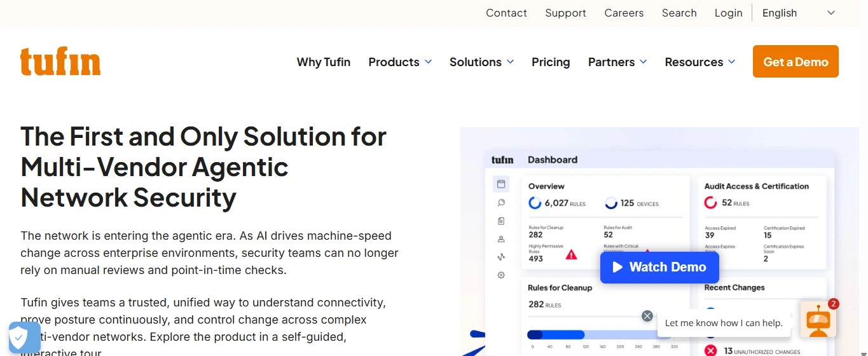Click the 6,027 rules ring icon
This screenshot has height=356, width=868.
[x=535, y=203]
